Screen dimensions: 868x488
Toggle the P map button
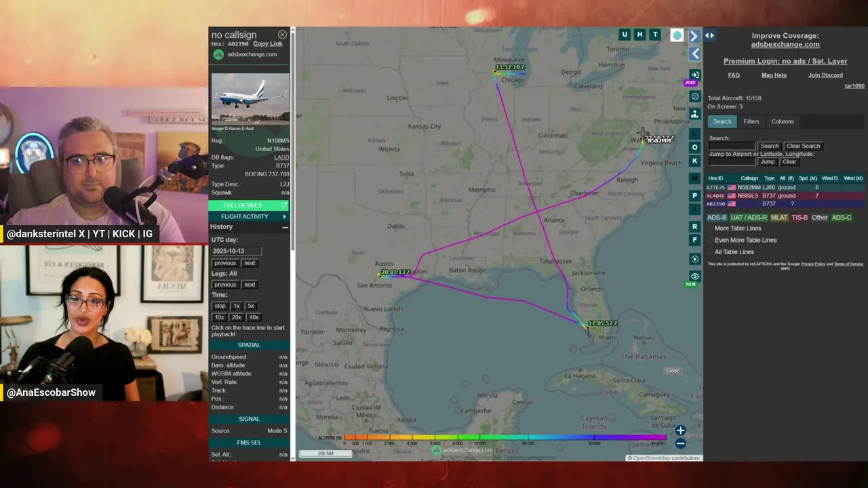point(694,196)
